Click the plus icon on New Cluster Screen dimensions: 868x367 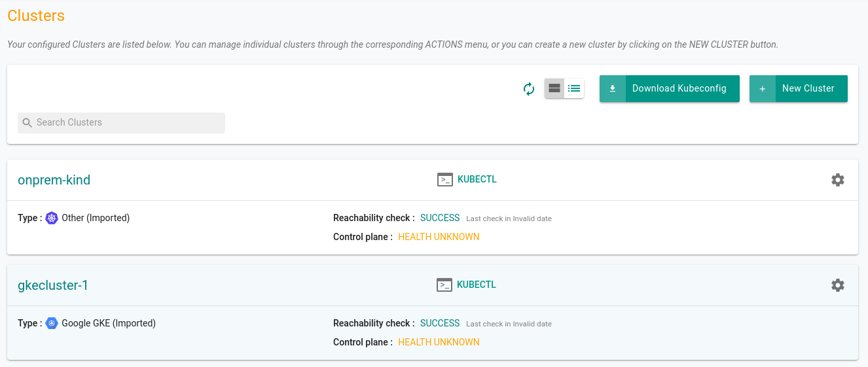point(763,89)
